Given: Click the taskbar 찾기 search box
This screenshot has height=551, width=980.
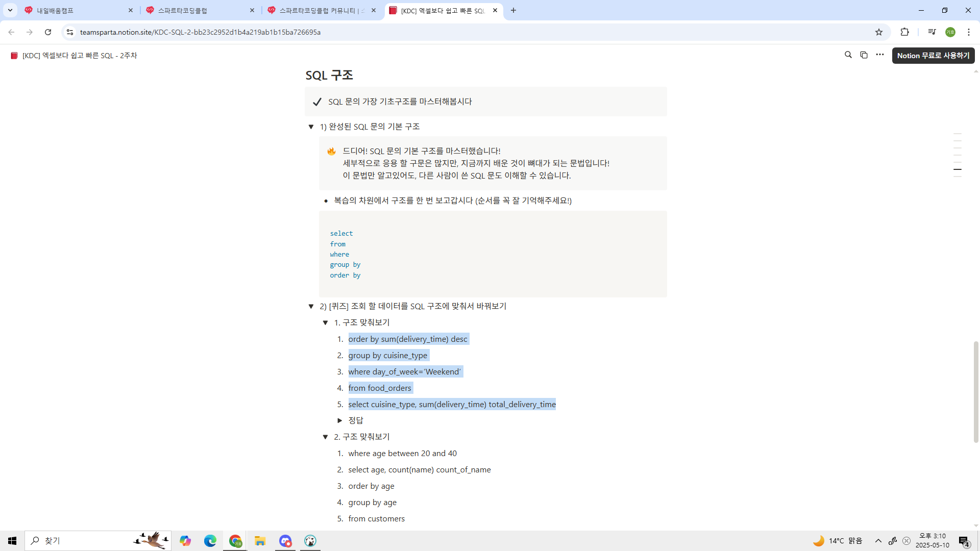Looking at the screenshot, I should (x=98, y=541).
